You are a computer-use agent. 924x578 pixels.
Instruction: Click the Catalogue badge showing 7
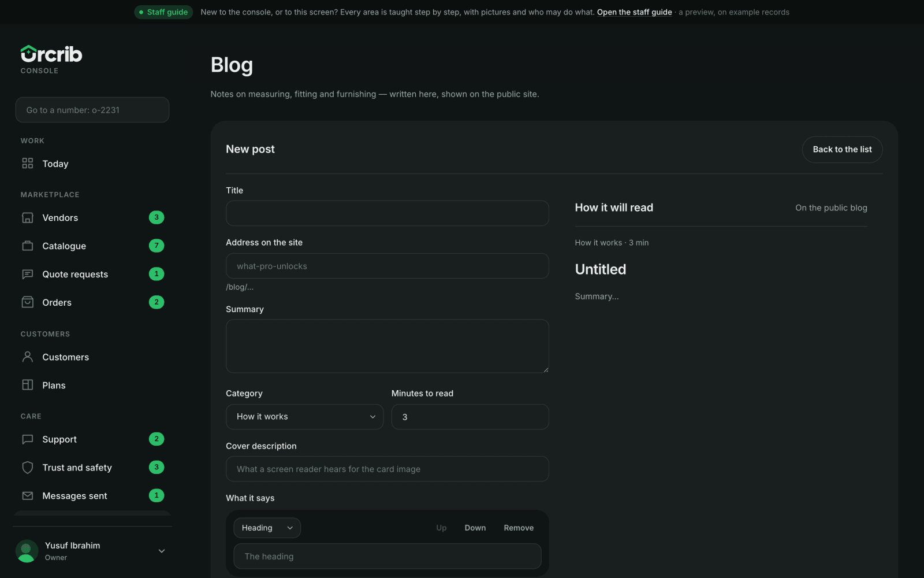[157, 246]
